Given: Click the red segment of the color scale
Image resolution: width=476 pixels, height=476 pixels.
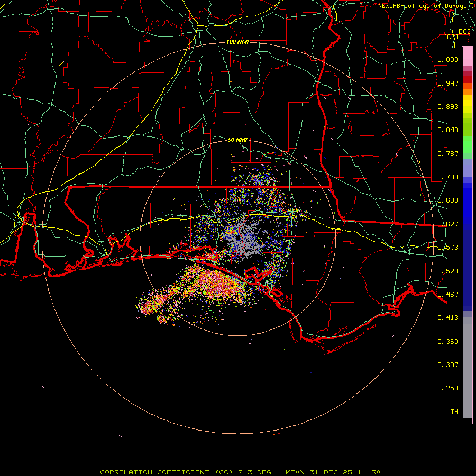Looking at the screenshot, I should 467,79.
